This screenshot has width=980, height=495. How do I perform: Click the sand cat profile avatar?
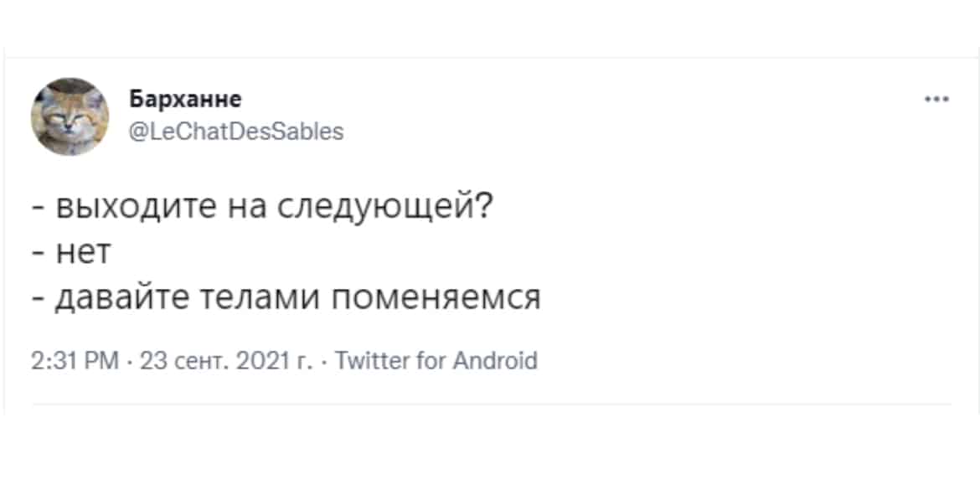tap(70, 116)
